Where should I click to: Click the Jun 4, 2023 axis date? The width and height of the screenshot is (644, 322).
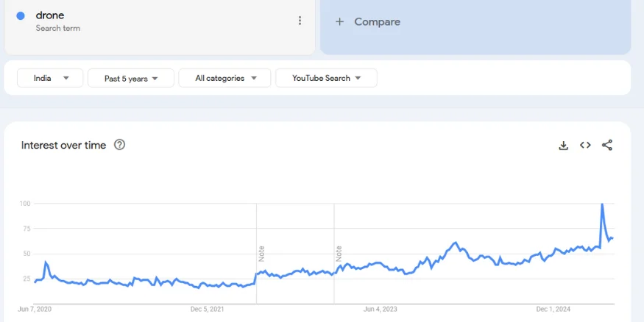tap(381, 309)
